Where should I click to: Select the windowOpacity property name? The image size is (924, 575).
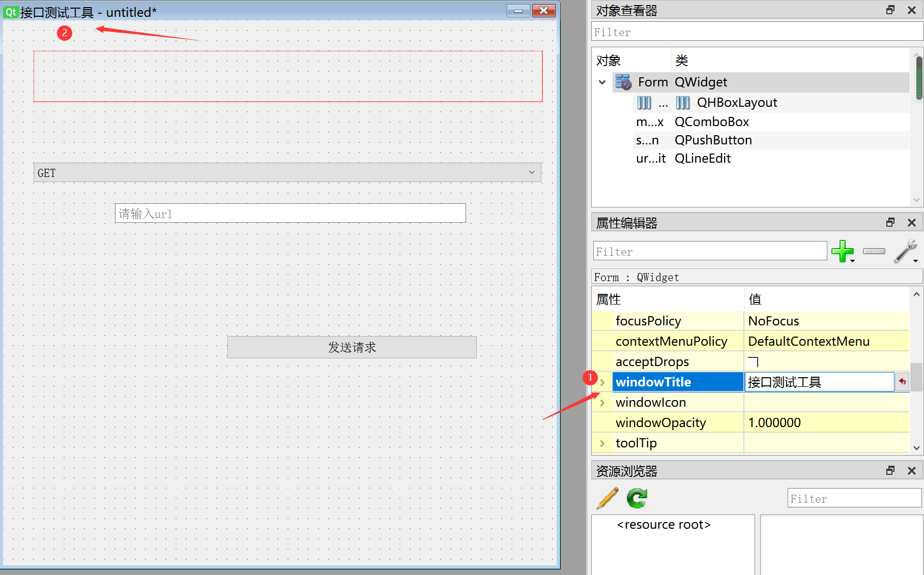(x=661, y=422)
